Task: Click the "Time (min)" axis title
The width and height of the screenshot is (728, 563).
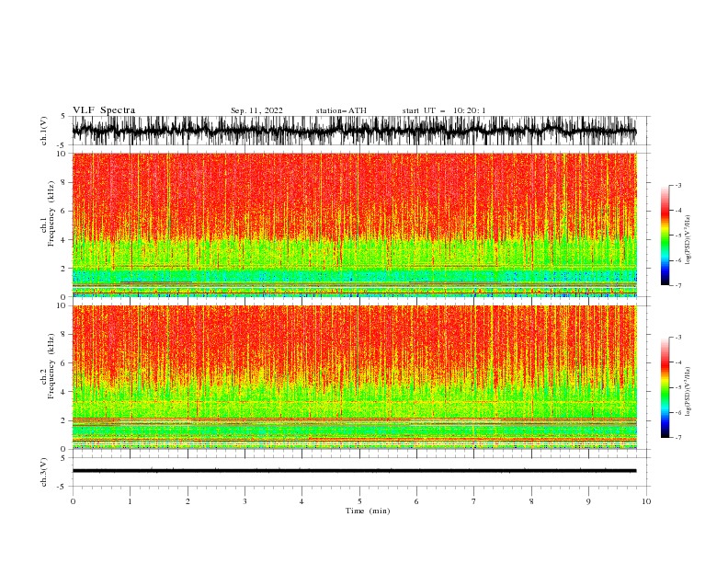Action: coord(368,511)
